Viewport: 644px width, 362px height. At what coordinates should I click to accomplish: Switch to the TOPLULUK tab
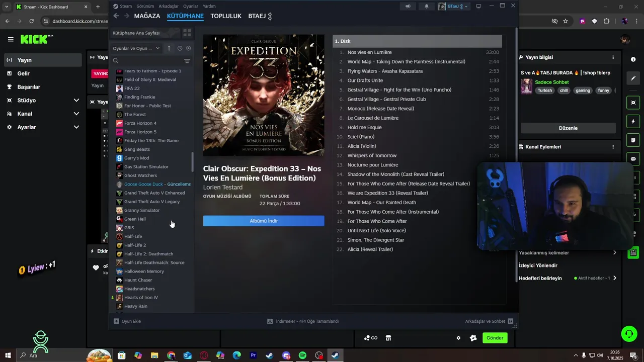[x=226, y=16]
